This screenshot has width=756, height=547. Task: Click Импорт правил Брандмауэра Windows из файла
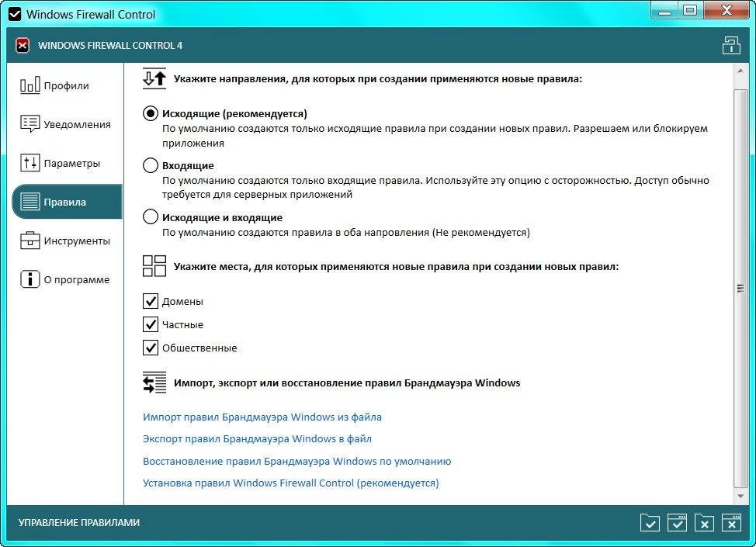pyautogui.click(x=262, y=417)
